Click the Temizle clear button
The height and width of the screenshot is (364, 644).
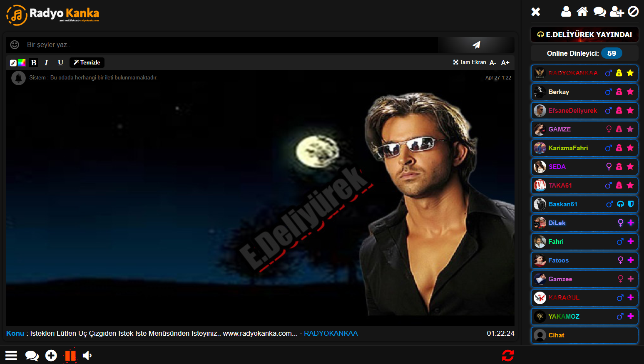(87, 63)
